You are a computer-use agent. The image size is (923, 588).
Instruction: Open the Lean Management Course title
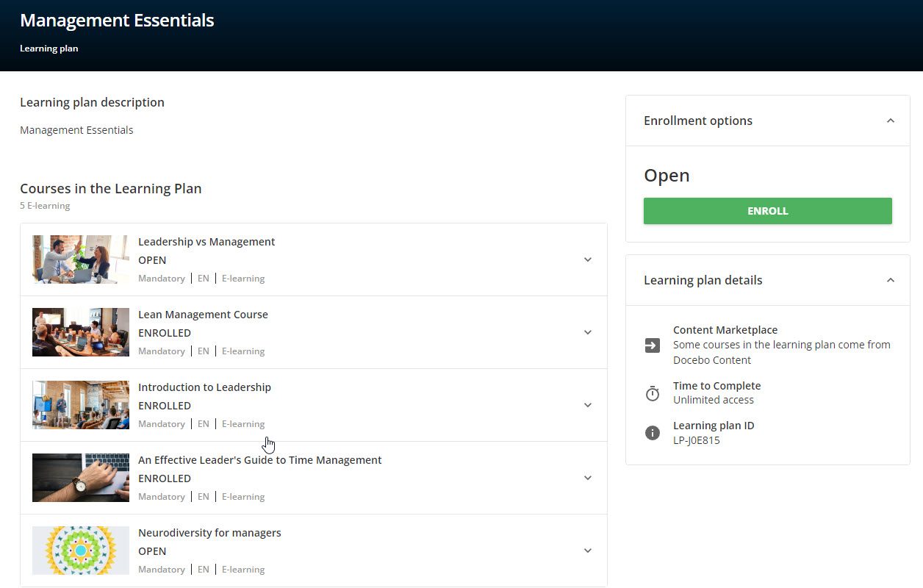(x=203, y=315)
